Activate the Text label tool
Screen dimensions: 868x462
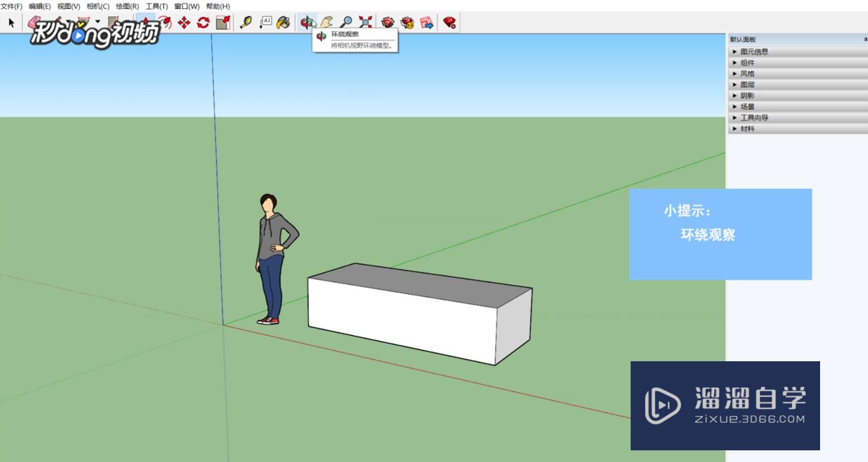tap(265, 23)
